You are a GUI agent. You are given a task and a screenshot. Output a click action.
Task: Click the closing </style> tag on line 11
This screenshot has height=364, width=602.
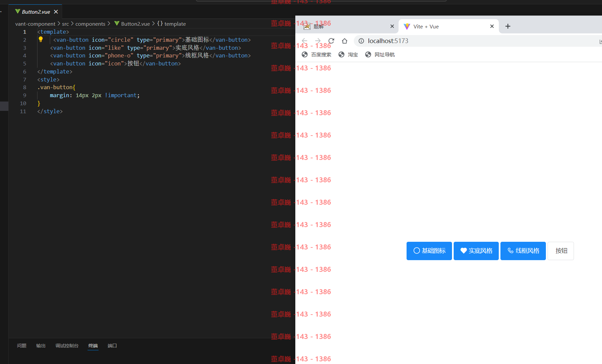point(50,111)
